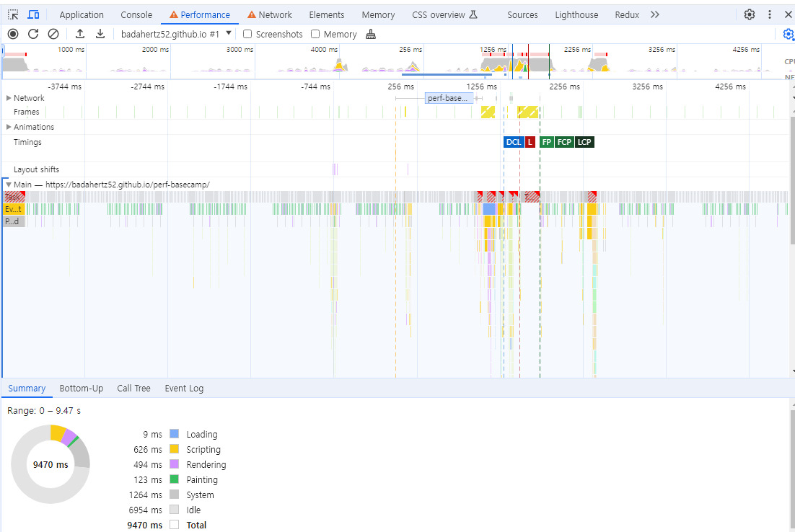Click the Frames track label
The height and width of the screenshot is (532, 795).
[27, 112]
